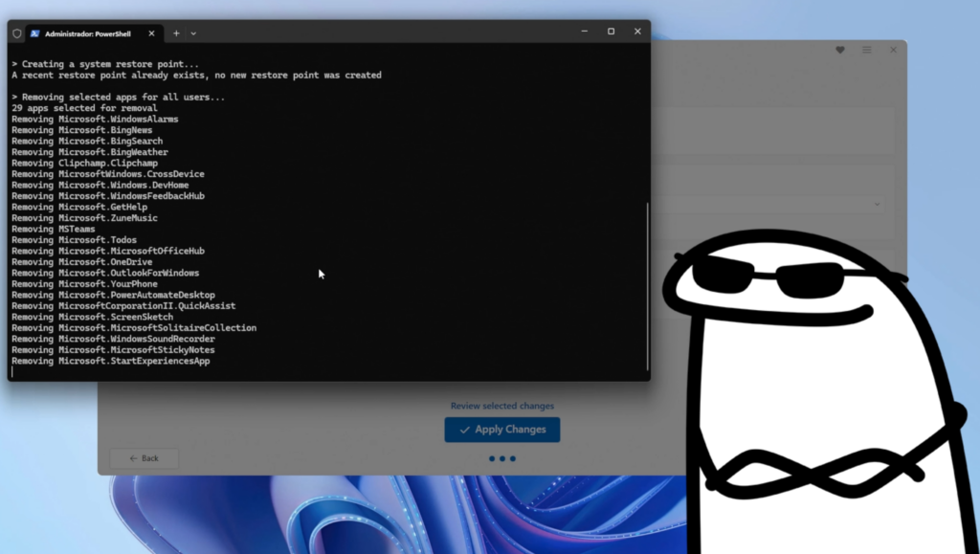This screenshot has width=980, height=554.
Task: Close the Administrador: PowerShell tab
Action: pos(151,33)
